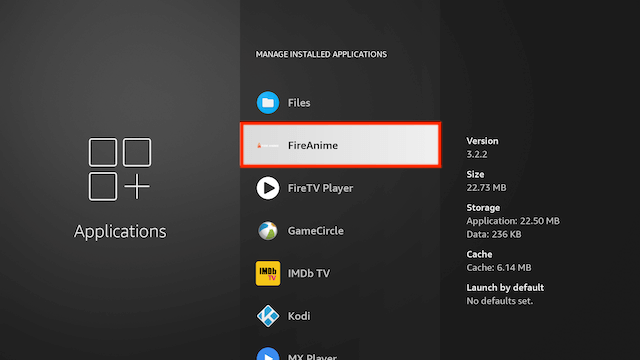Click the FireTV Player play icon
This screenshot has width=640, height=360.
tap(268, 188)
